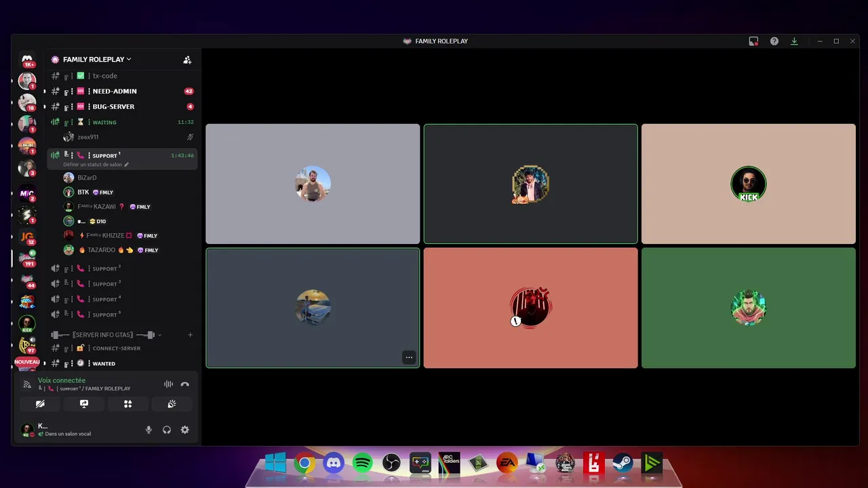Launch OBS Studio from the dock
The image size is (868, 488).
coord(391,464)
